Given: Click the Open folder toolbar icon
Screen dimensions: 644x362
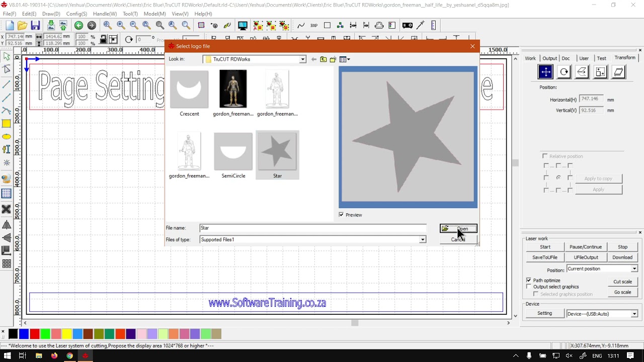Looking at the screenshot, I should click(x=22, y=25).
